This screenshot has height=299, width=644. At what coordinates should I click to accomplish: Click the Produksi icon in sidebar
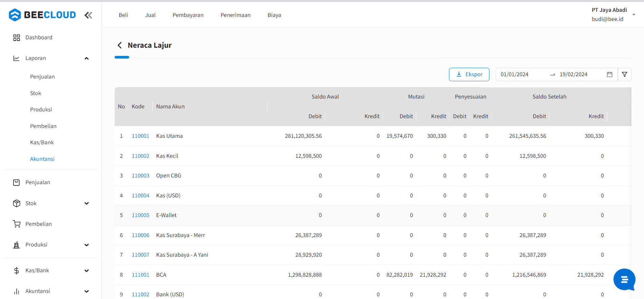pyautogui.click(x=16, y=245)
